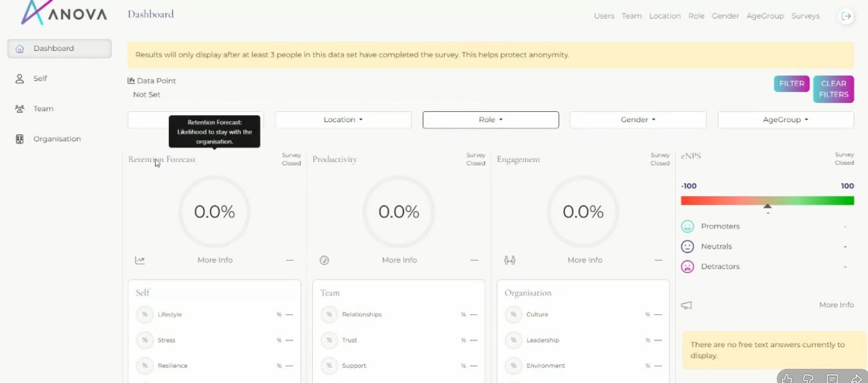Screen dimensions: 868x383
Task: Open More Info under Productivity
Action: (400, 260)
